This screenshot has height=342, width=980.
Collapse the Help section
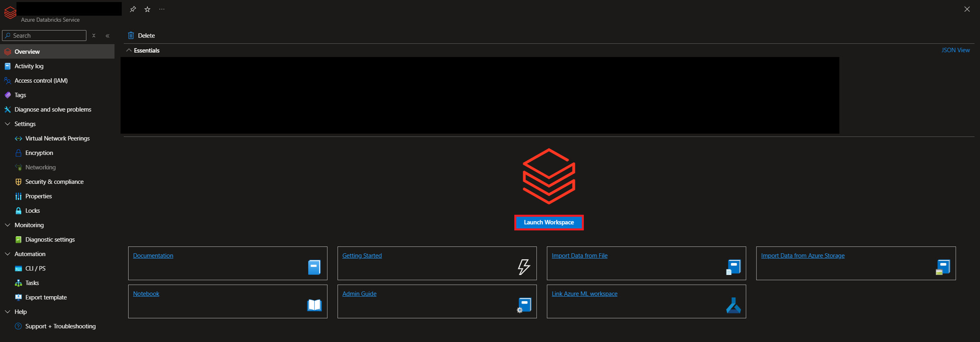8,312
